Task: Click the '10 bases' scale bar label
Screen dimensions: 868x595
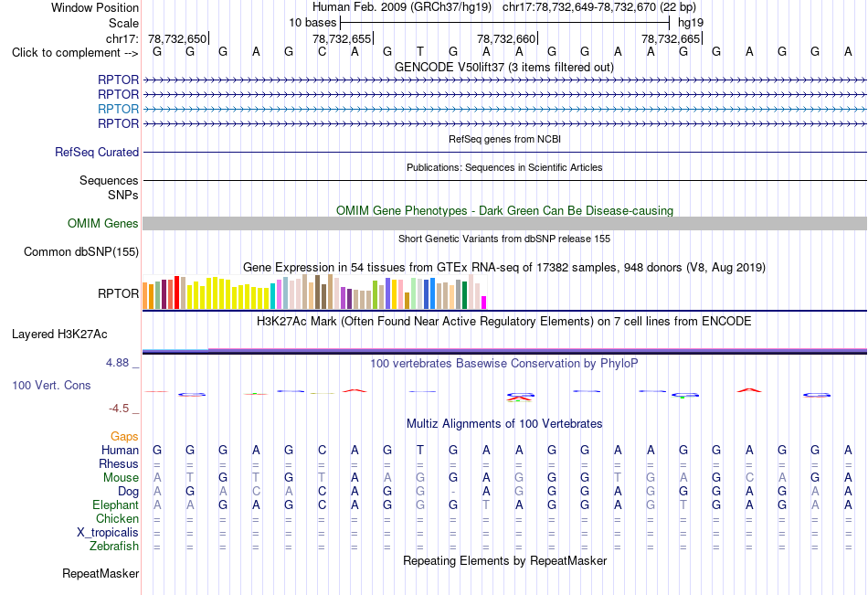Action: 312,23
